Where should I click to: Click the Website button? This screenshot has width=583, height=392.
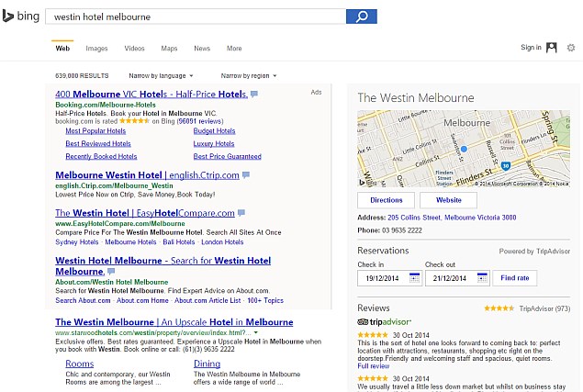pos(448,200)
